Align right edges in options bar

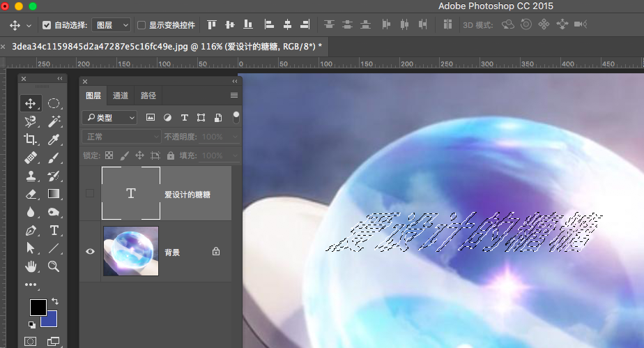point(305,24)
